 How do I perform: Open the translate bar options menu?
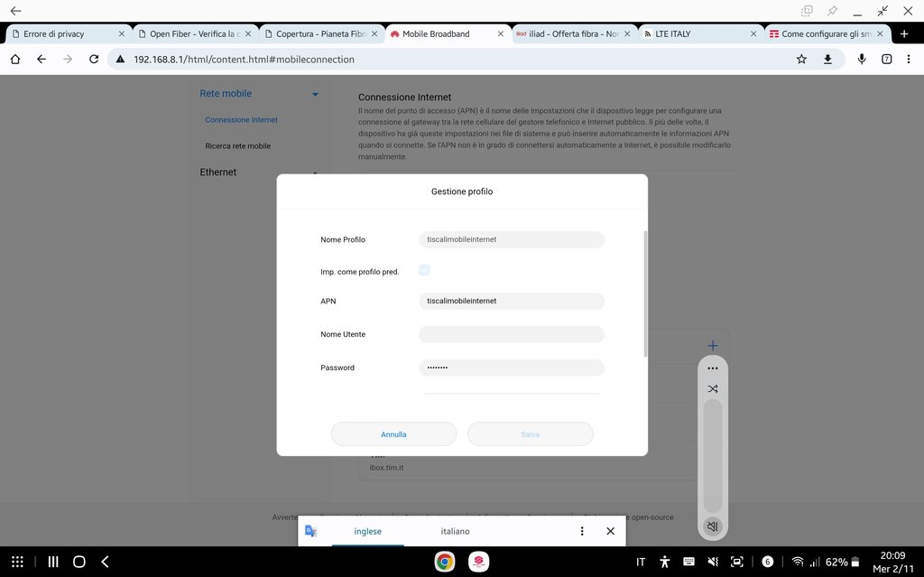click(x=582, y=531)
